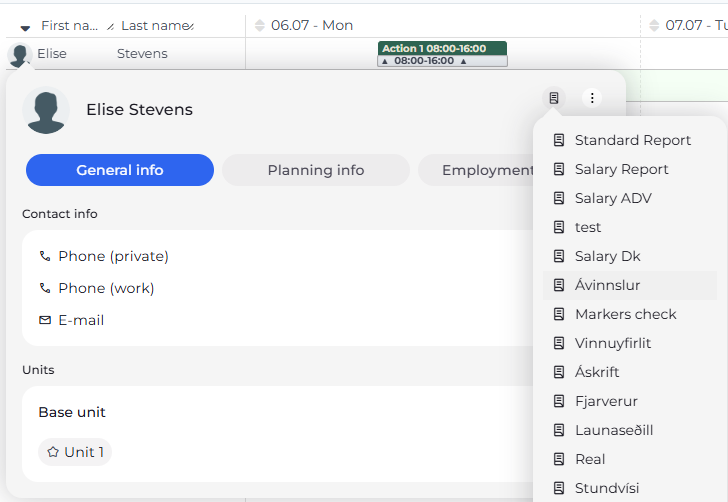Screen dimensions: 728x502
Task: Select the General info tab
Action: coord(120,170)
